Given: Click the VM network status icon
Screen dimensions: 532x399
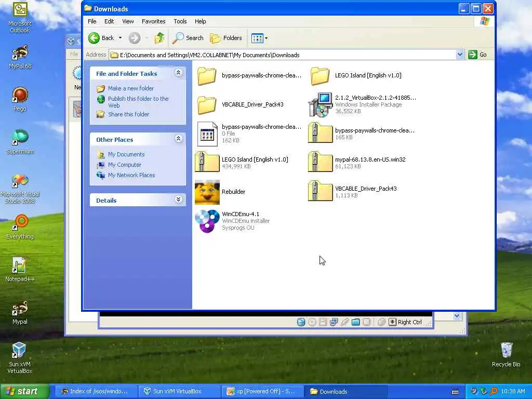Looking at the screenshot, I should tap(334, 322).
